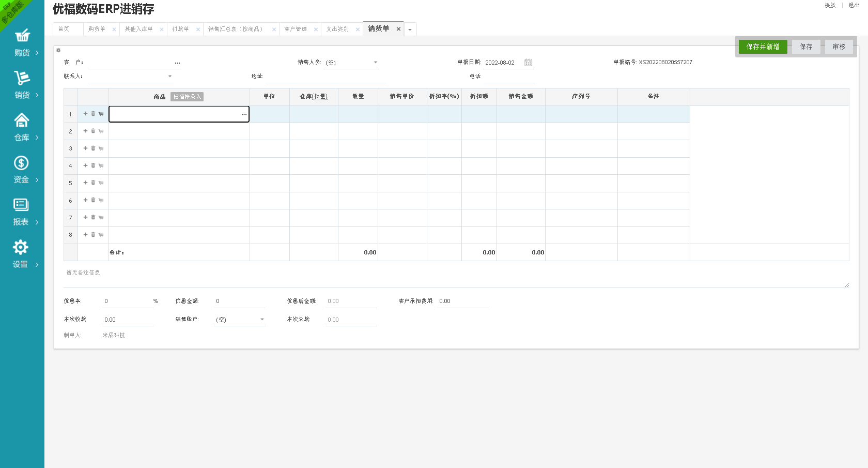Open the date picker calendar icon

[x=528, y=63]
